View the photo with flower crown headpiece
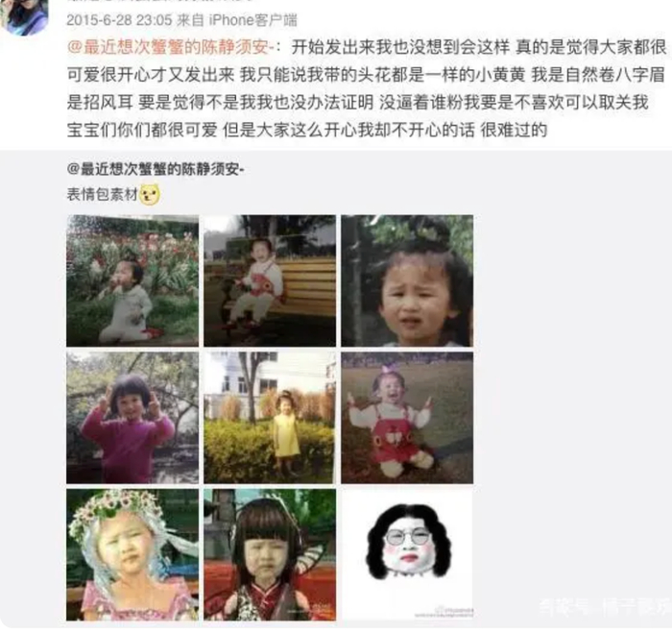 tap(132, 555)
